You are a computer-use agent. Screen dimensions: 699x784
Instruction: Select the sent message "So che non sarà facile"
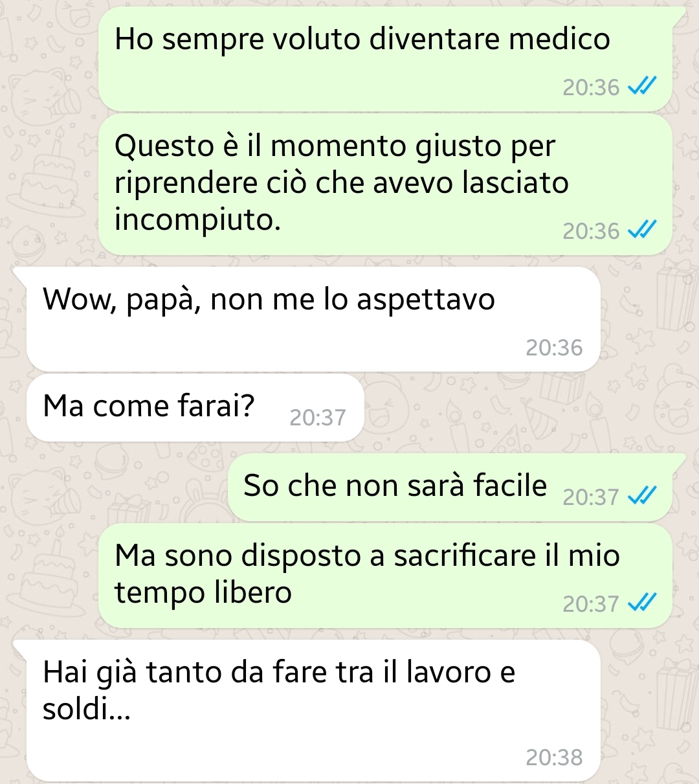pos(450,487)
